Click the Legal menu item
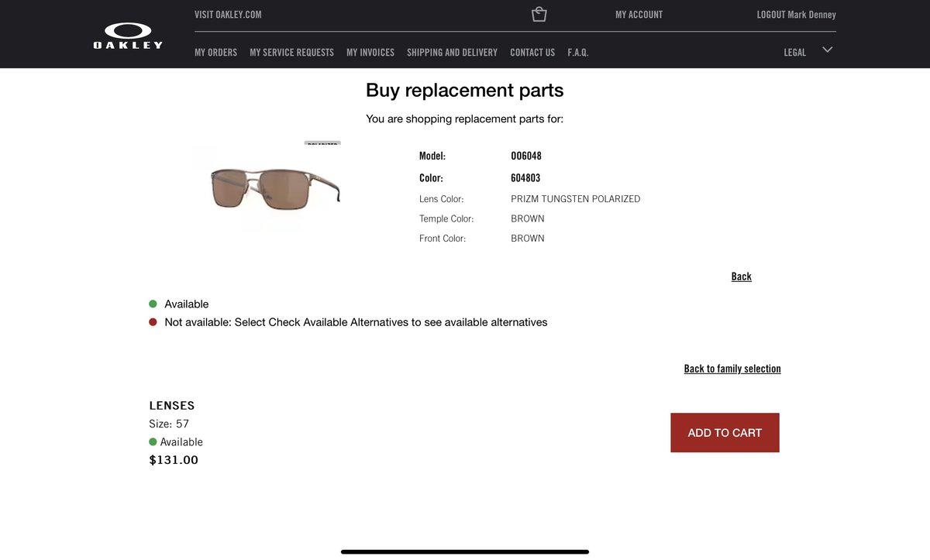Screen dimensions: 930x560 (795, 53)
